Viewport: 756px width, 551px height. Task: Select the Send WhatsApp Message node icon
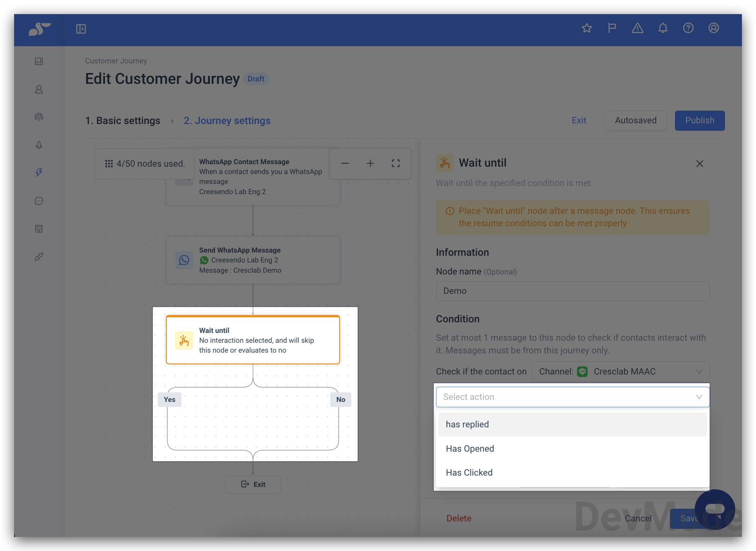tap(184, 260)
